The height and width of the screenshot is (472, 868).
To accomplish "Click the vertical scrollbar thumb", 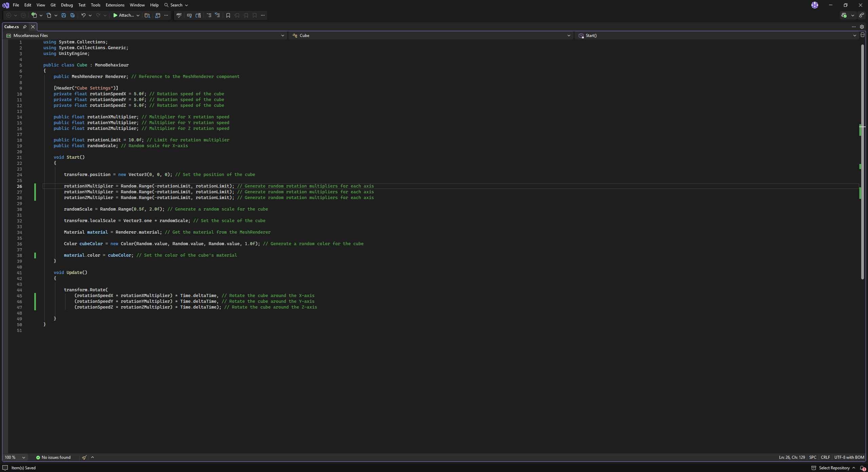I will (x=863, y=161).
